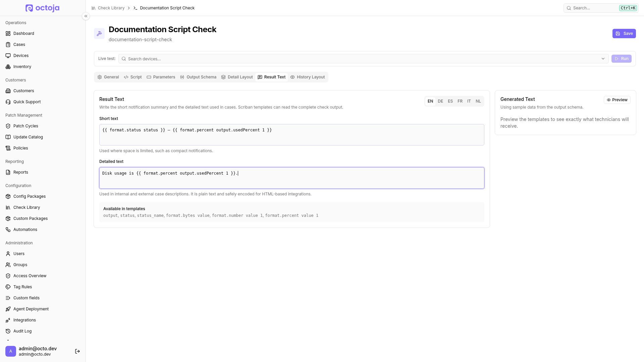Switch language to EN
Viewport: 644px width, 362px height.
430,101
